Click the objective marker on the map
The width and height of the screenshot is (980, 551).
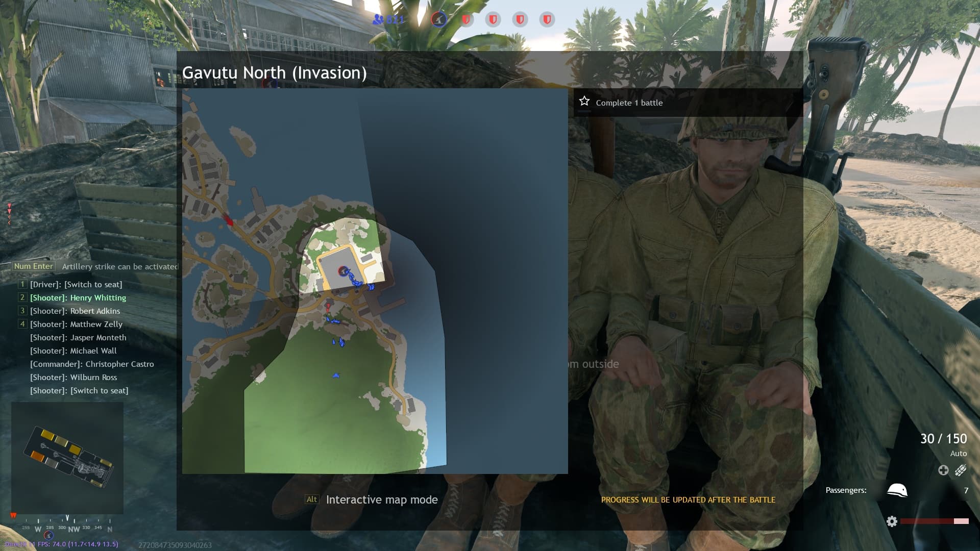tap(344, 271)
